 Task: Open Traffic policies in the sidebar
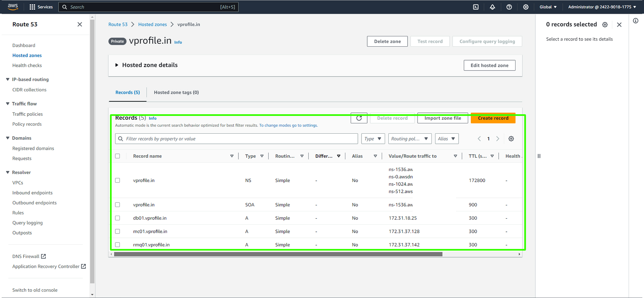click(28, 114)
